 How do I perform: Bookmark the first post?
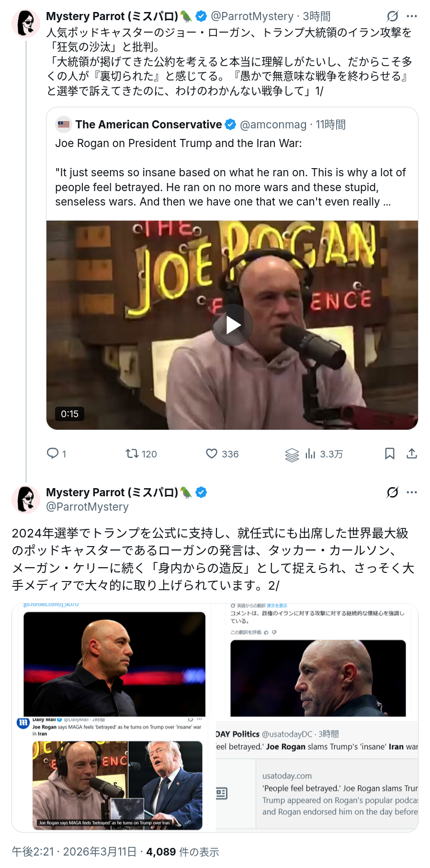[390, 453]
